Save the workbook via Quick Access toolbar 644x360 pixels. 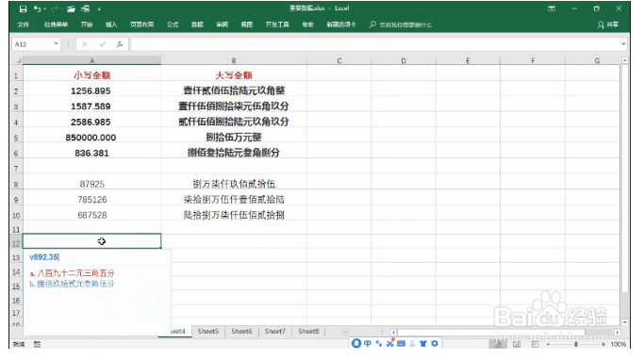[23, 8]
